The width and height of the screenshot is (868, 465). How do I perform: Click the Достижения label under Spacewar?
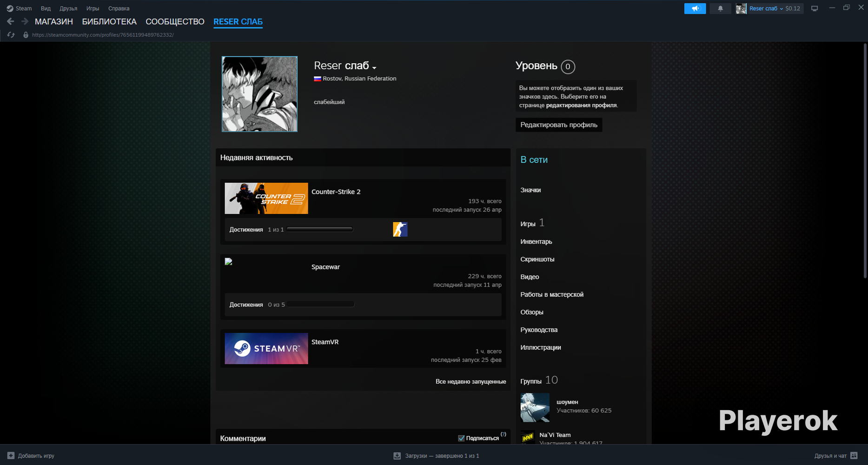click(246, 305)
